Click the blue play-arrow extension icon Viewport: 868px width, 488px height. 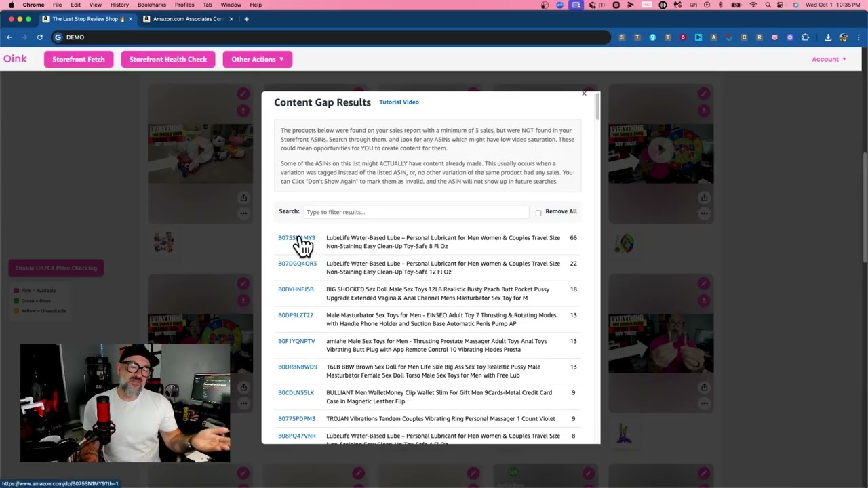coord(698,37)
